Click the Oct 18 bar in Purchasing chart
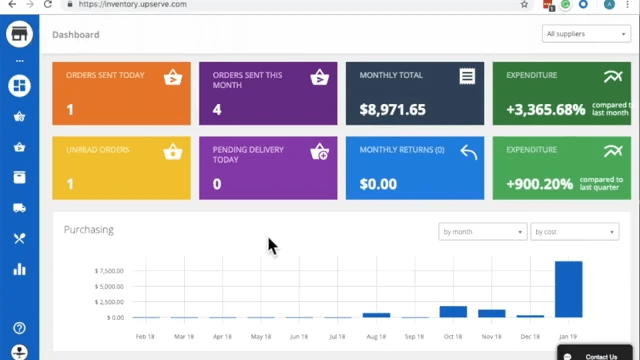 (453, 311)
